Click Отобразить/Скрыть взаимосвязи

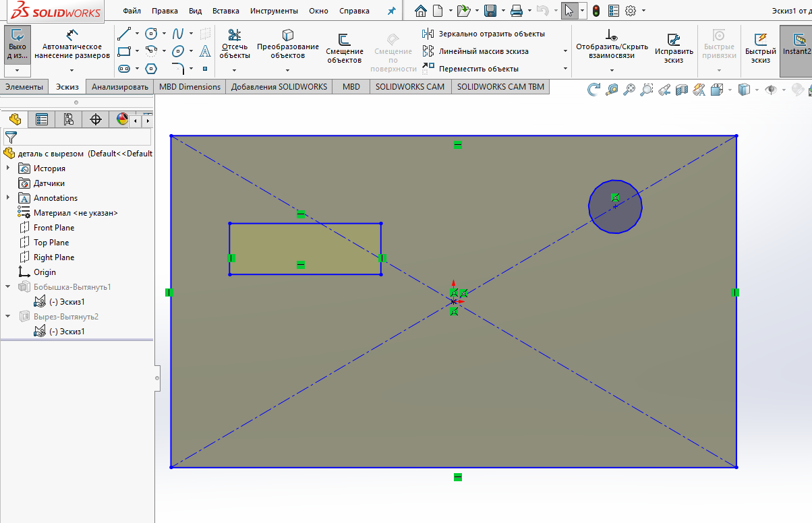(612, 44)
